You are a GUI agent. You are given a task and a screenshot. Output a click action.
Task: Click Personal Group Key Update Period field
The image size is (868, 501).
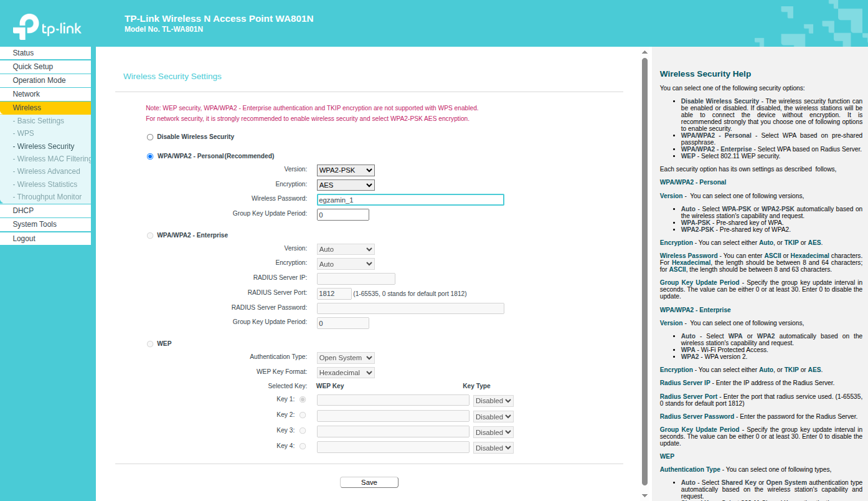[x=343, y=215]
